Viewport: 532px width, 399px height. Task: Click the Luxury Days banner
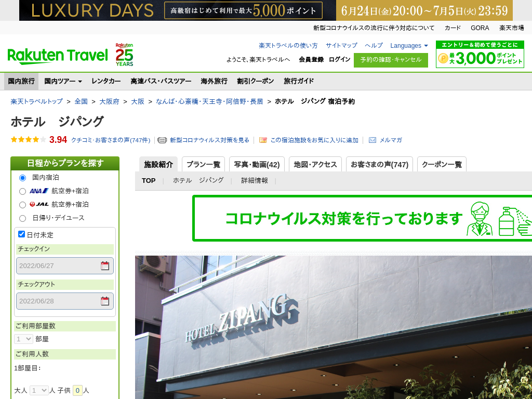pyautogui.click(x=266, y=10)
